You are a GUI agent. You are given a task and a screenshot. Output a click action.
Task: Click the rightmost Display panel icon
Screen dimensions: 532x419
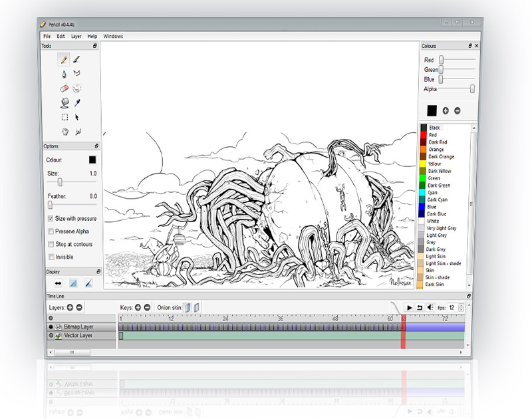click(x=88, y=283)
